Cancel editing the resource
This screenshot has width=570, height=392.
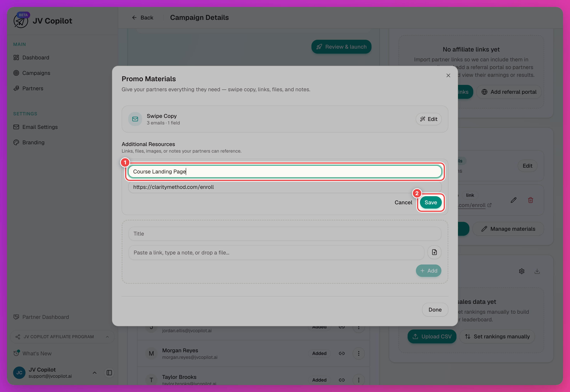coord(403,202)
